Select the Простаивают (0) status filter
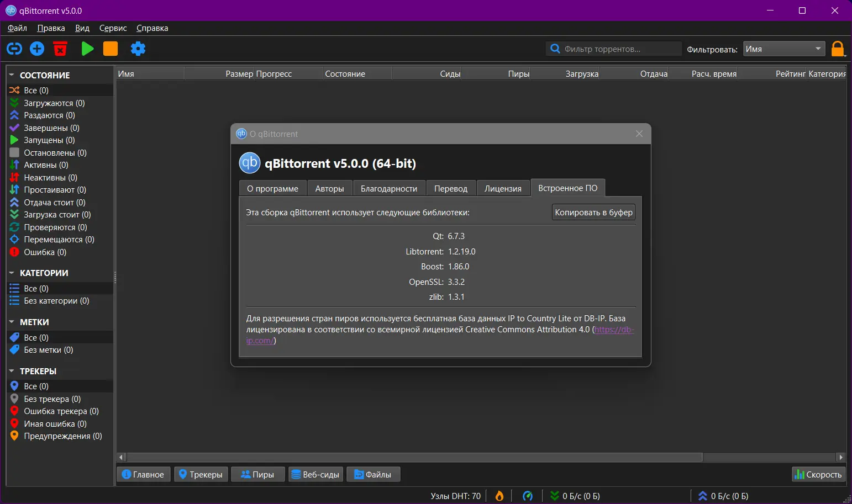 tap(60, 189)
